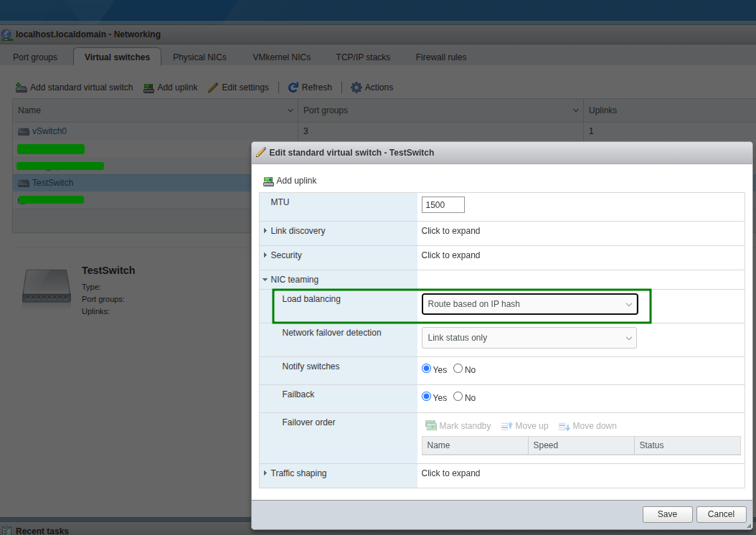
Task: Click the Edit settings pencil icon
Action: pyautogui.click(x=213, y=87)
